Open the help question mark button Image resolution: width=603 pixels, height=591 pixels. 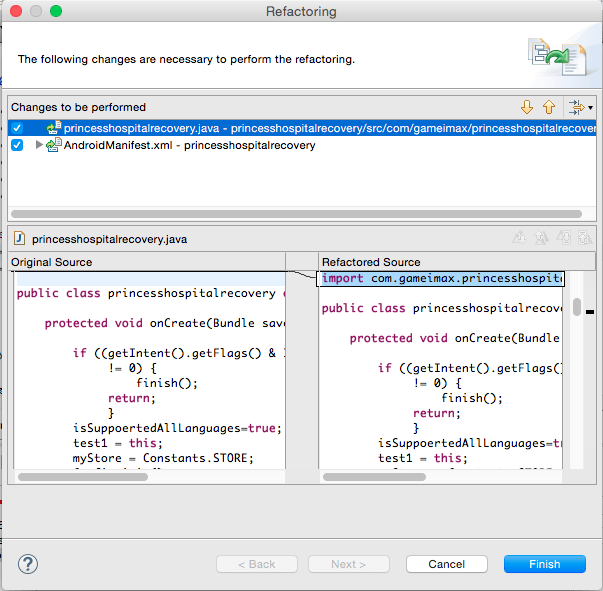coord(28,564)
